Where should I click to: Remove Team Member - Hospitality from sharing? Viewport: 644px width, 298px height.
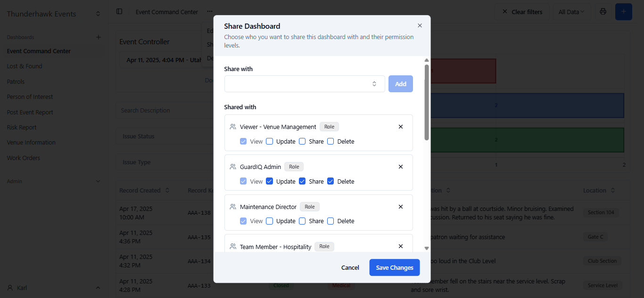click(x=401, y=246)
